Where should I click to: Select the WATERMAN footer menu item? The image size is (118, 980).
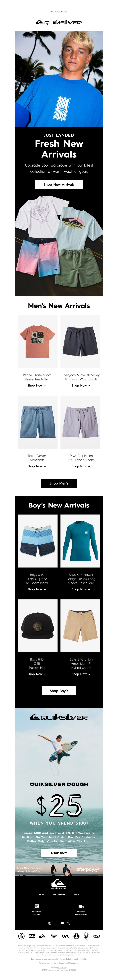coord(59,894)
